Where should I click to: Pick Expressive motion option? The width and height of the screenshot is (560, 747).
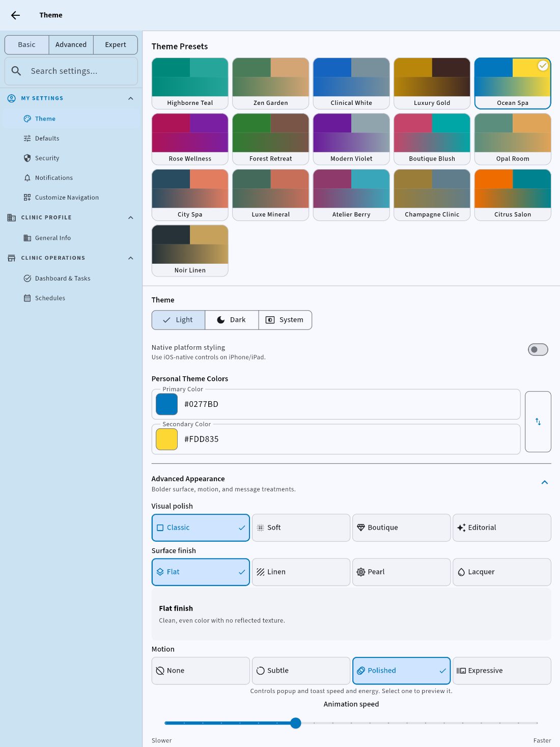point(502,671)
